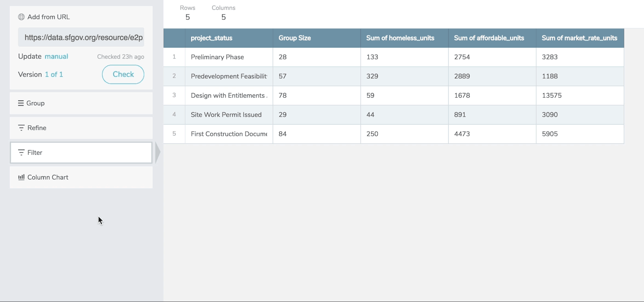
Task: Click the Refine step's filter icon
Action: (21, 128)
